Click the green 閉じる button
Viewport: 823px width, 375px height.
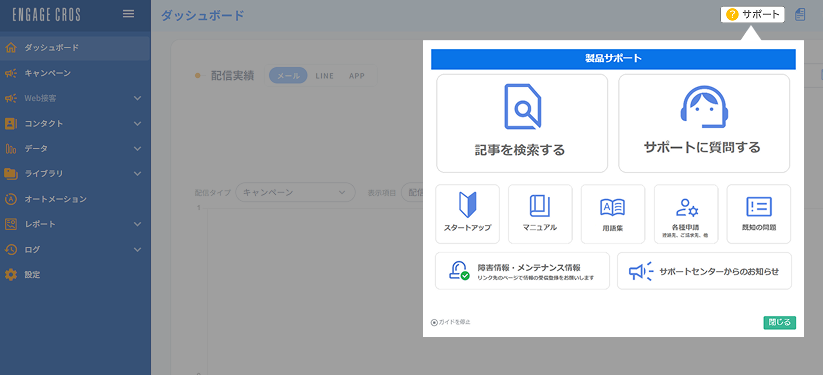(779, 322)
